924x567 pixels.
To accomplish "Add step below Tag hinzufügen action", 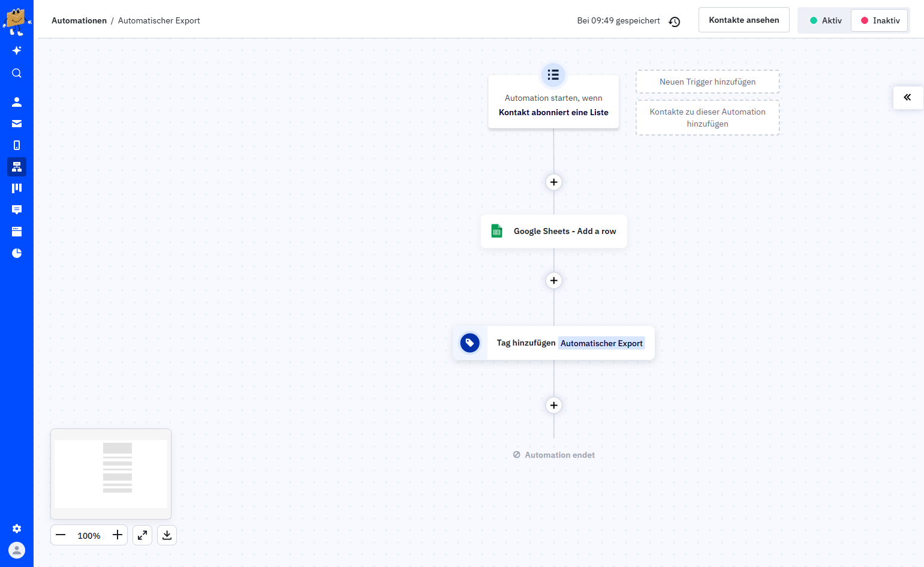I will click(x=554, y=406).
